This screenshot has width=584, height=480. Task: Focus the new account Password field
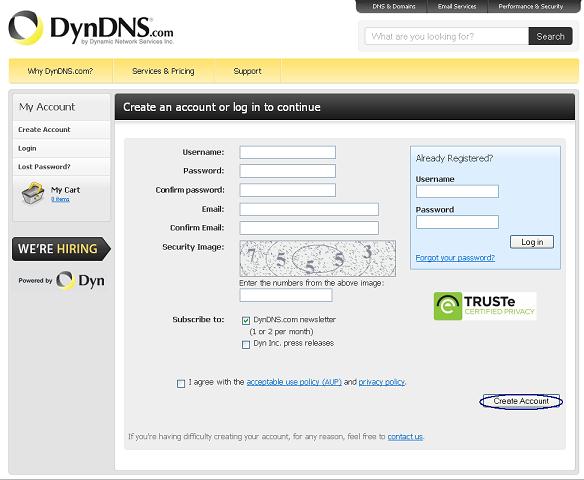[288, 171]
